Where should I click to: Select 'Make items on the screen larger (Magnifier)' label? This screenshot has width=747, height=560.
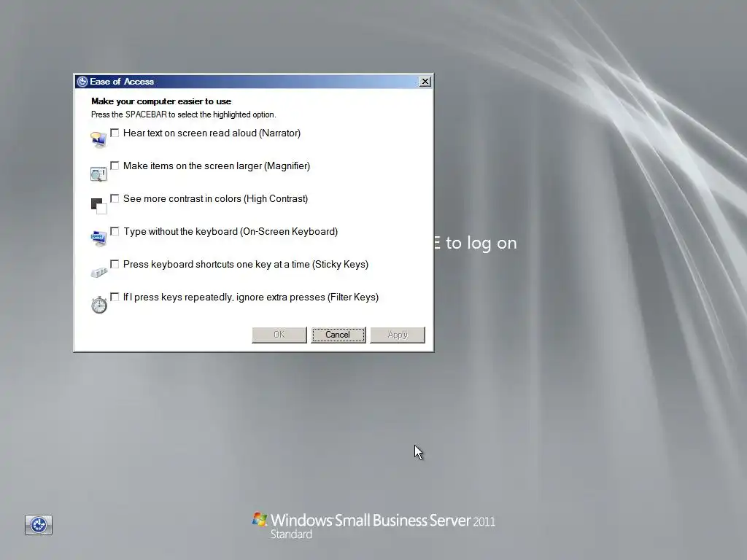coord(217,166)
